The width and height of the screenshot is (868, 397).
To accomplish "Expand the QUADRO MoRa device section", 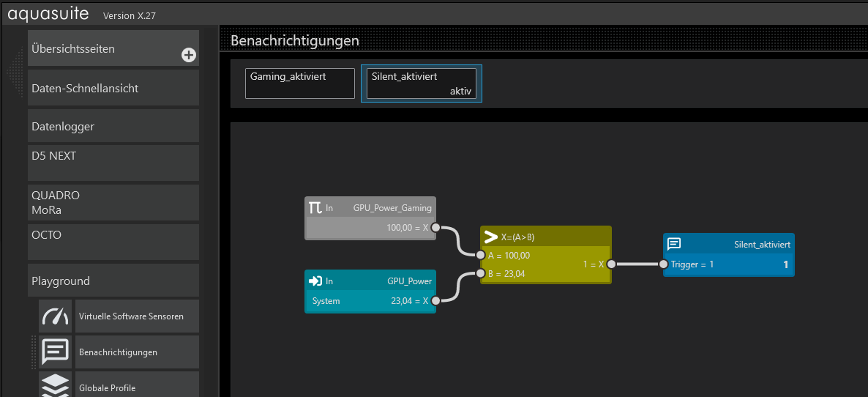I will tap(113, 202).
